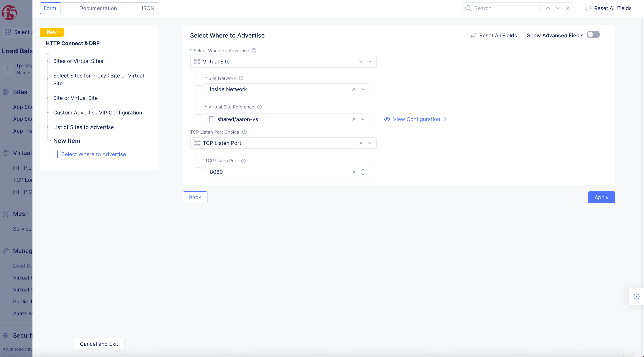Switch to the JSON tab

pyautogui.click(x=147, y=8)
